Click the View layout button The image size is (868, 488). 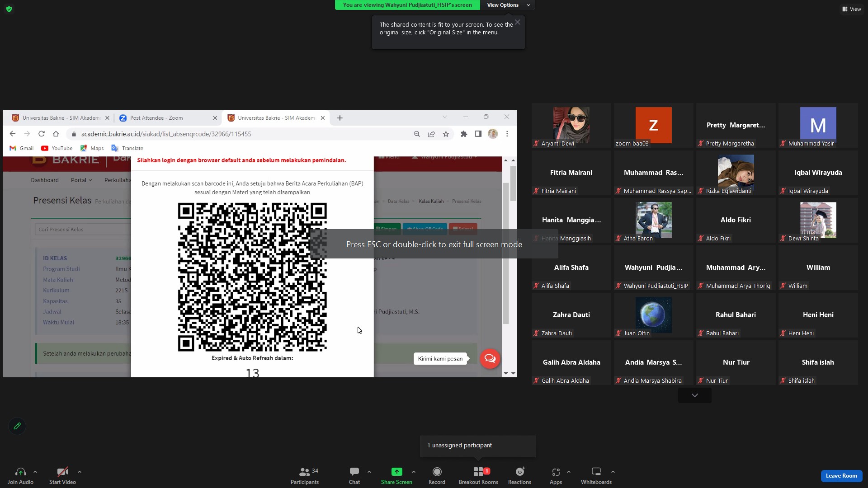(x=852, y=9)
